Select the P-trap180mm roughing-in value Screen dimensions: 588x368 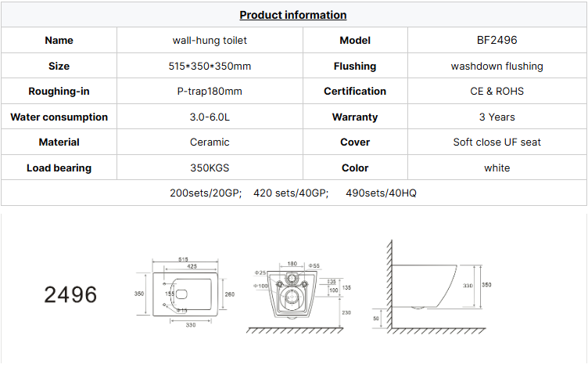coord(210,92)
